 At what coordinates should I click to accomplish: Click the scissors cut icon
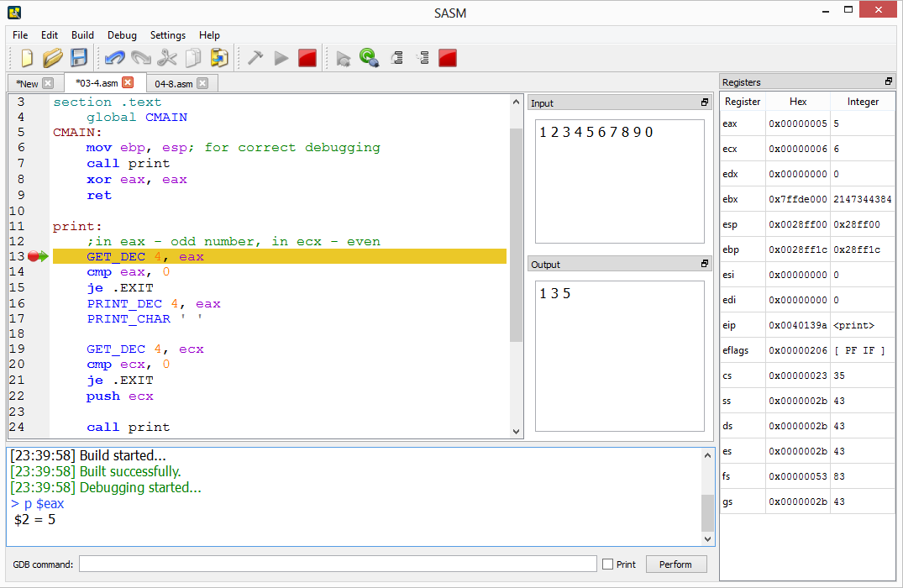coord(167,58)
